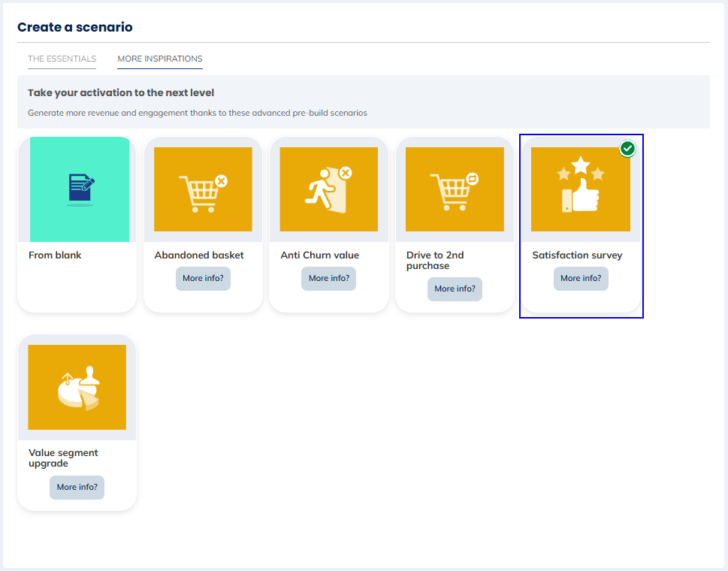Select the "Value segment upgrade" title text
This screenshot has height=571, width=728.
63,458
